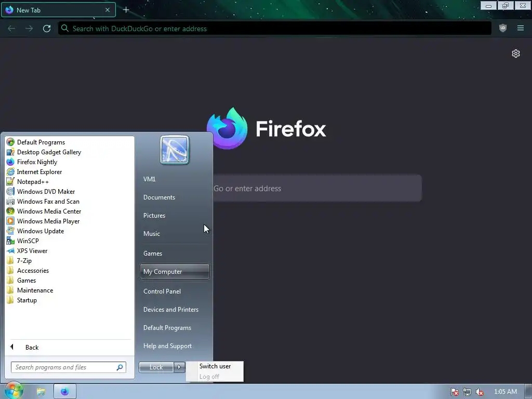Image resolution: width=532 pixels, height=399 pixels.
Task: Go Back to the pinned programs view
Action: pyautogui.click(x=32, y=347)
